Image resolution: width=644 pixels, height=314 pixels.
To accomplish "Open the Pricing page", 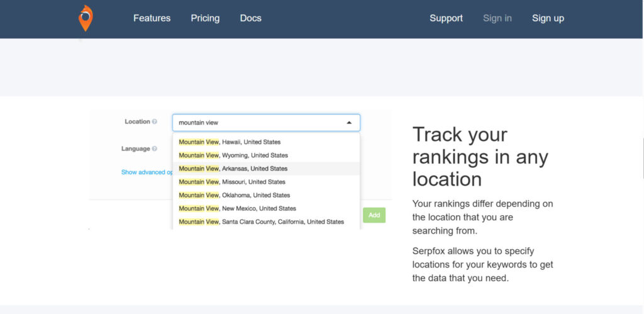I will coord(205,18).
